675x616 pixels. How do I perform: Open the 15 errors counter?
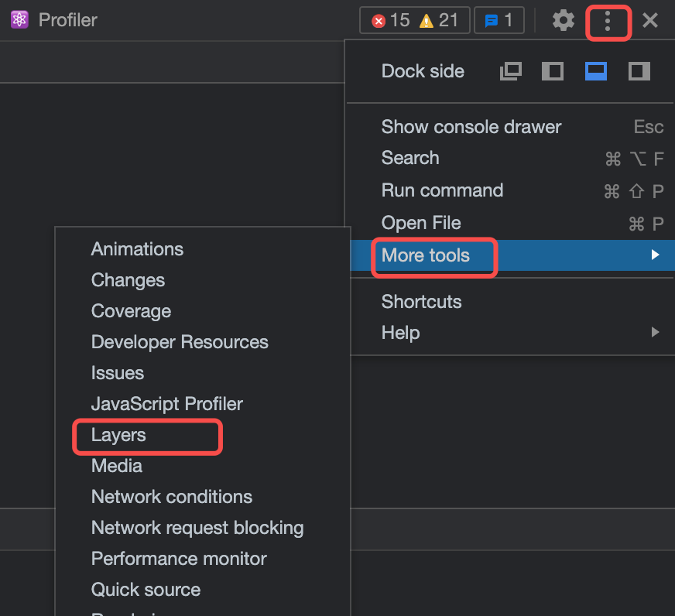coord(390,20)
